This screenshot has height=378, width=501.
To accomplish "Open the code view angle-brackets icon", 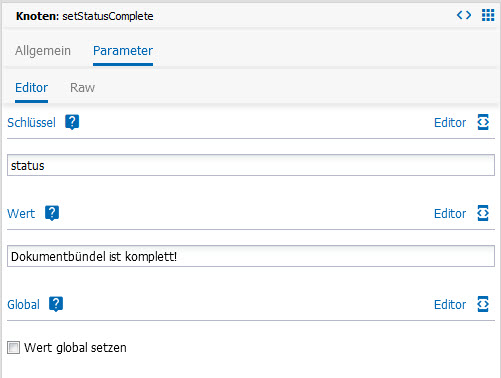I will (464, 15).
